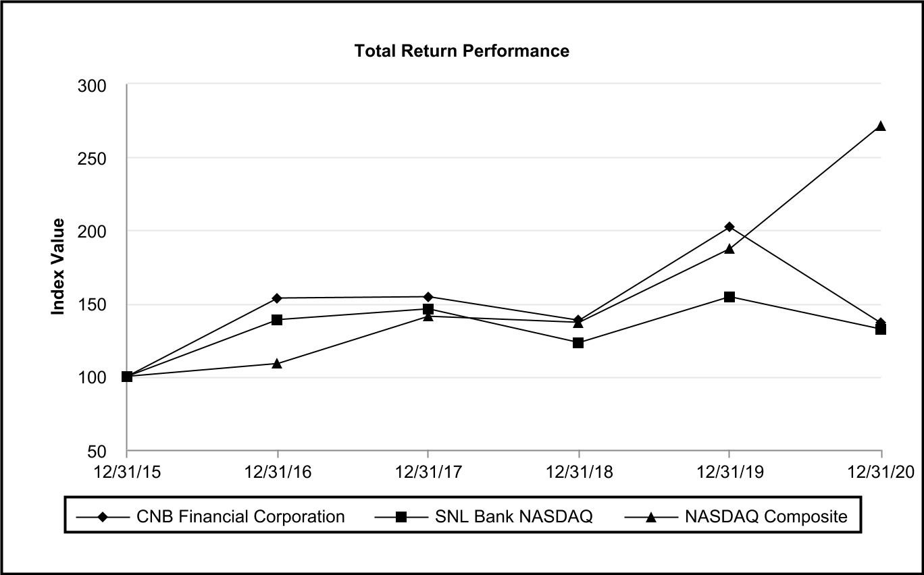Screen dimensions: 924x575
Task: Select the 12/31/15 x-axis label
Action: pyautogui.click(x=127, y=471)
